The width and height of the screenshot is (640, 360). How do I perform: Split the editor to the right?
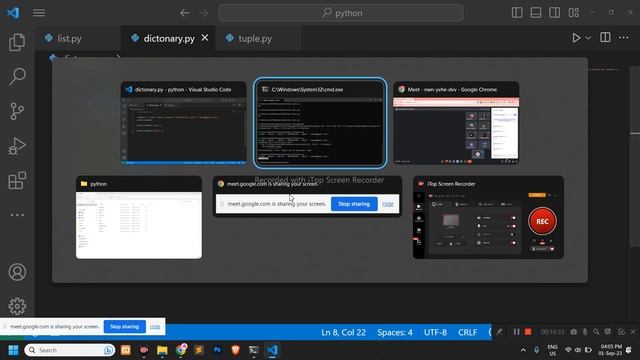click(605, 38)
